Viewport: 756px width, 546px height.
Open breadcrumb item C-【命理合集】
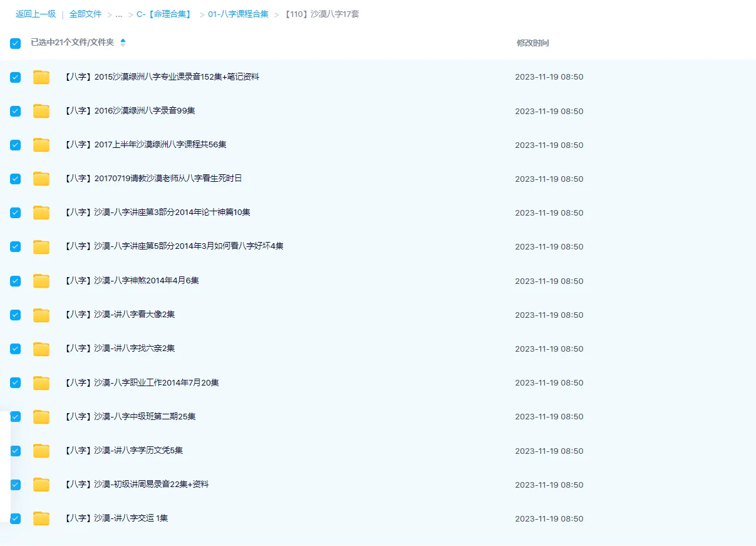point(163,14)
